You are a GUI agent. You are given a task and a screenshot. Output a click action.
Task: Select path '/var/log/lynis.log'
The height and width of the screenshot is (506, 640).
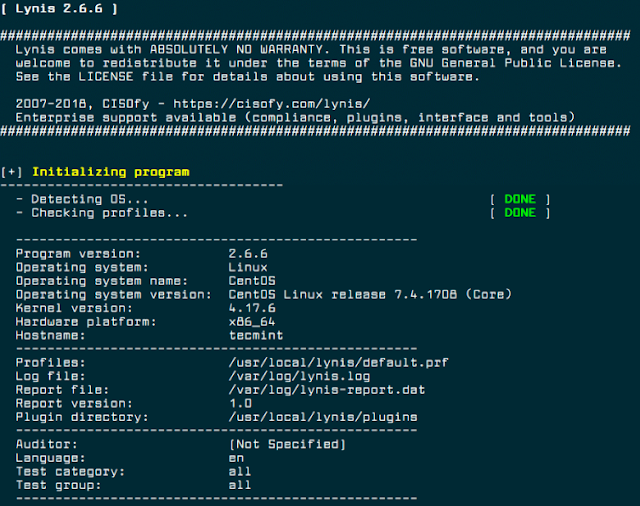click(299, 376)
